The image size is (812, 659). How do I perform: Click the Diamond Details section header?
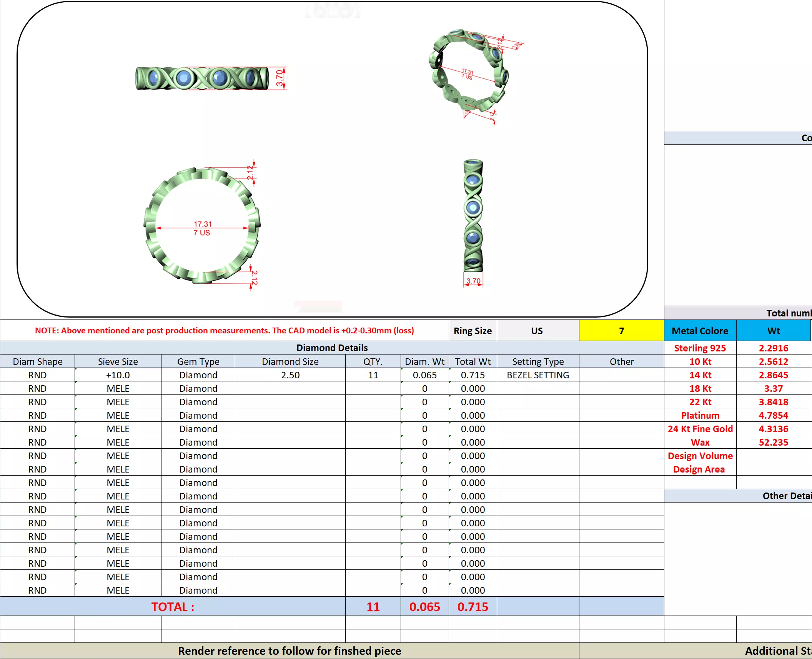pos(332,348)
